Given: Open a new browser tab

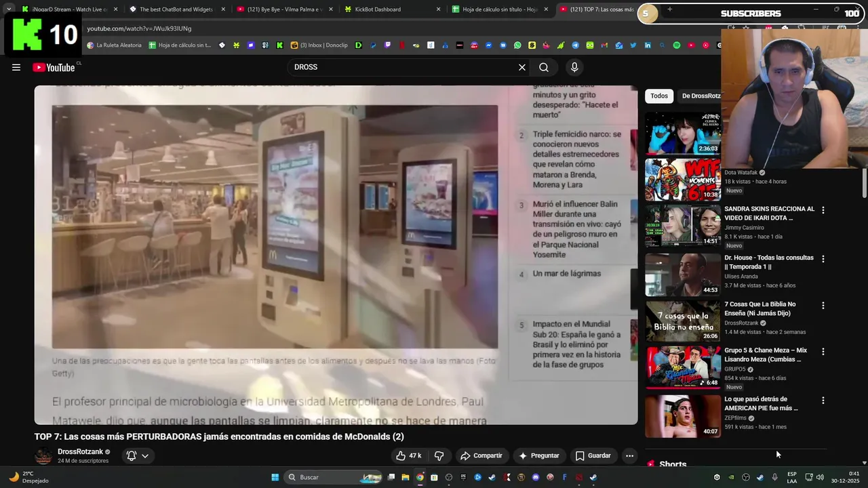Looking at the screenshot, I should 670,9.
